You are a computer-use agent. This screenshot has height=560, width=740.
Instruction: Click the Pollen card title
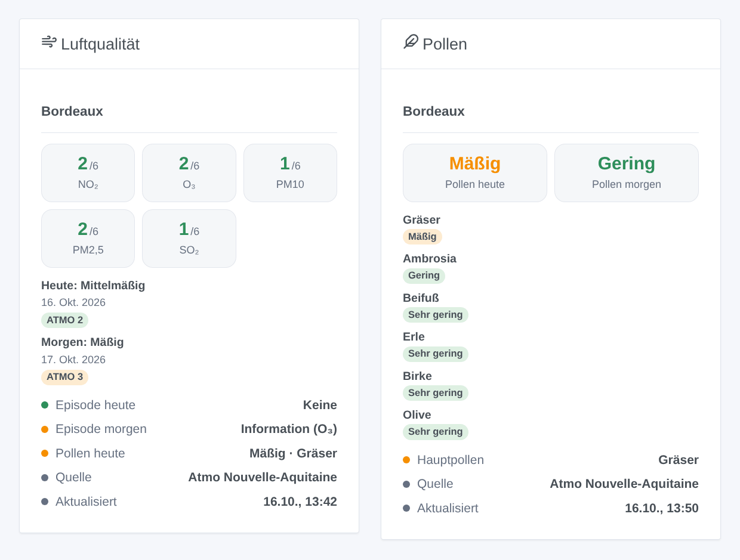point(445,44)
